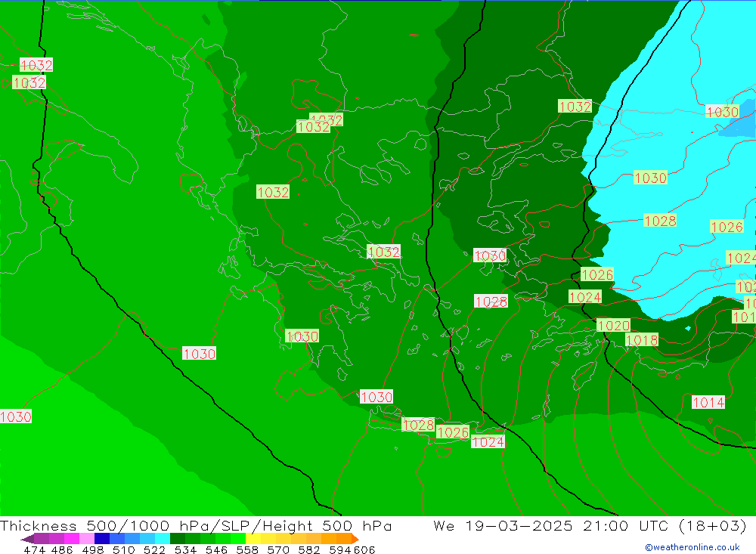Select the legend value 510
This screenshot has width=756, height=554.
point(123,549)
